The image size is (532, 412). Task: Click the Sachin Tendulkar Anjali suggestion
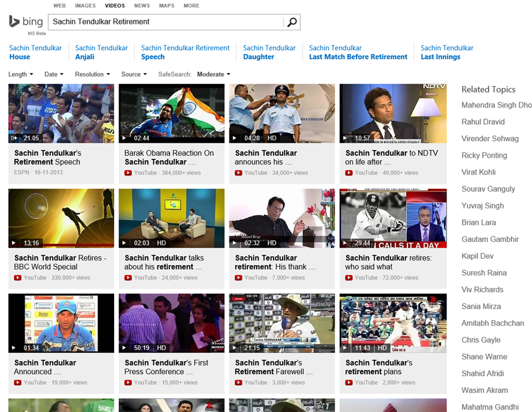[x=102, y=52]
